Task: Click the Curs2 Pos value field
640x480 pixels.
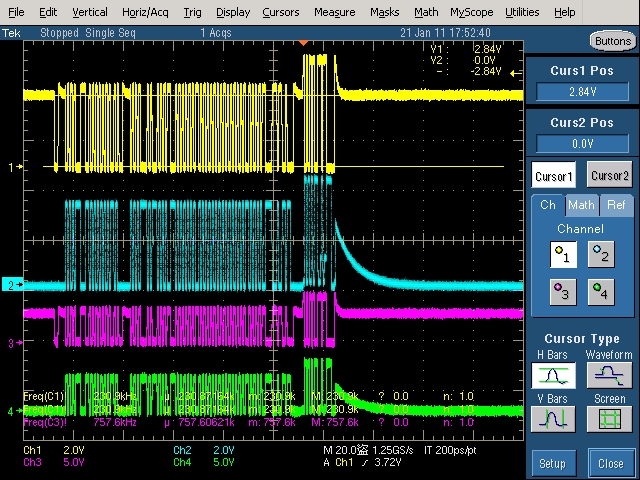Action: point(582,144)
